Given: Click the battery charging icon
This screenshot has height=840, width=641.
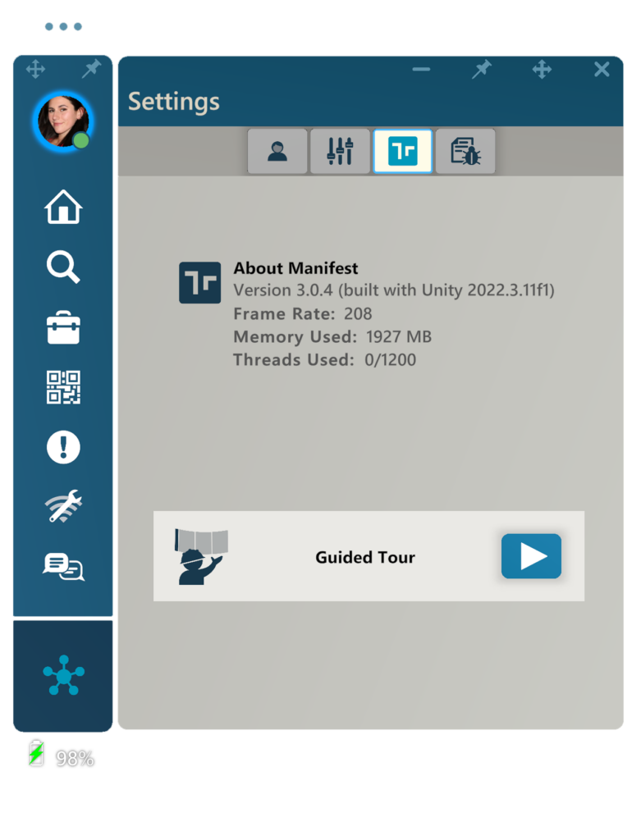Looking at the screenshot, I should coord(36,754).
